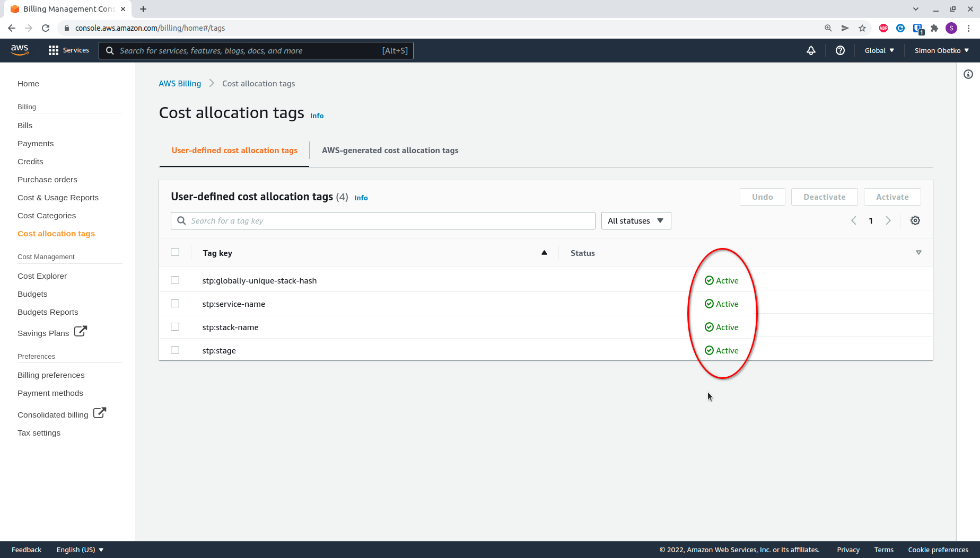Viewport: 980px width, 558px height.
Task: Focus the Search for a tag key field
Action: tap(383, 220)
